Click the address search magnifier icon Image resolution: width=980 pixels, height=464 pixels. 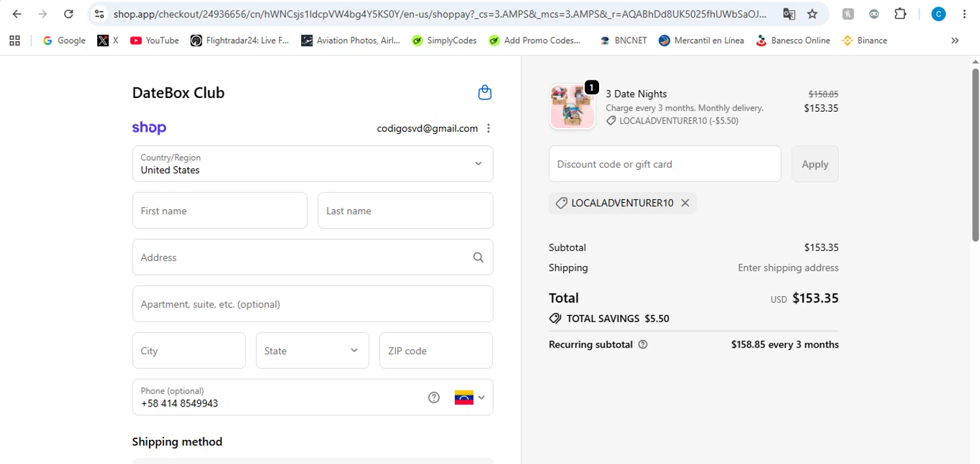click(x=478, y=257)
